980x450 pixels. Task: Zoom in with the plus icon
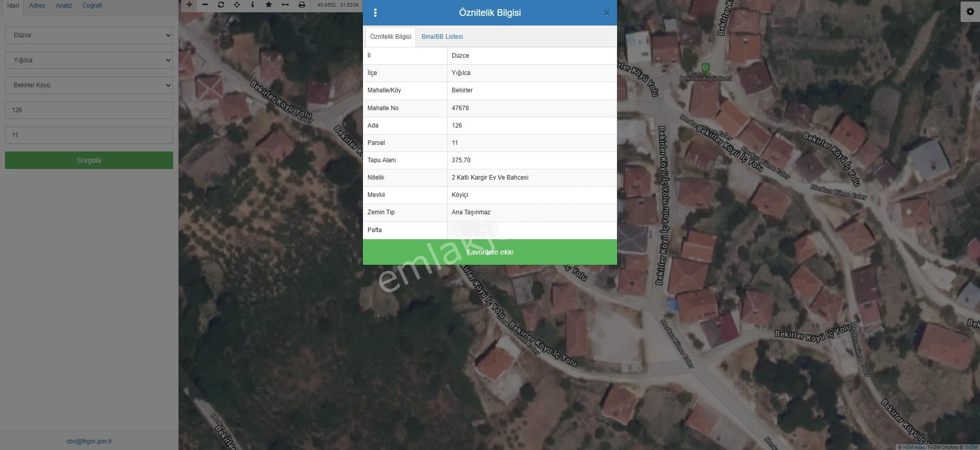[x=189, y=5]
